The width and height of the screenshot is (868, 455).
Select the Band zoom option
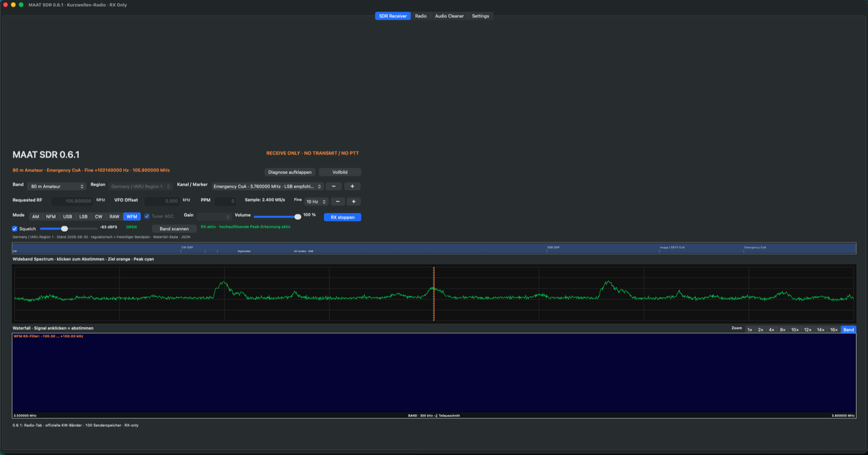[x=849, y=330]
